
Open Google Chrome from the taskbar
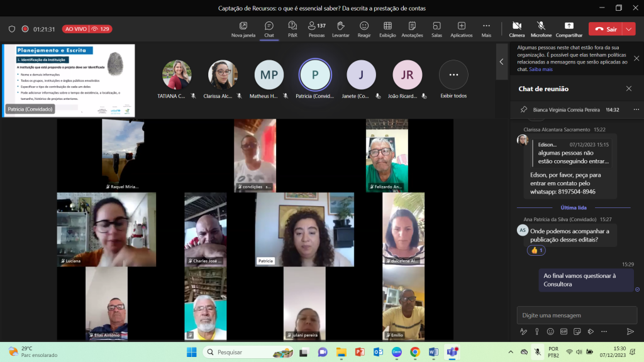[415, 352]
